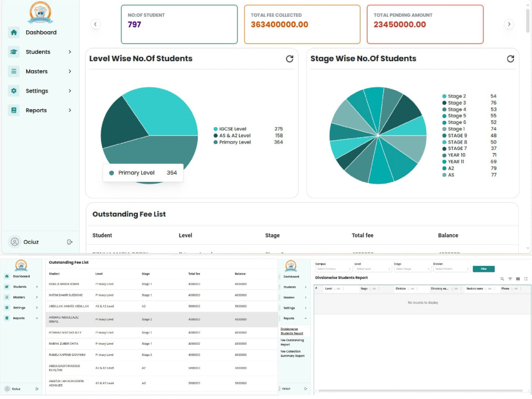Screen dimensions: 532x399
Task: Click the Primary Level legend label
Action: (x=235, y=142)
